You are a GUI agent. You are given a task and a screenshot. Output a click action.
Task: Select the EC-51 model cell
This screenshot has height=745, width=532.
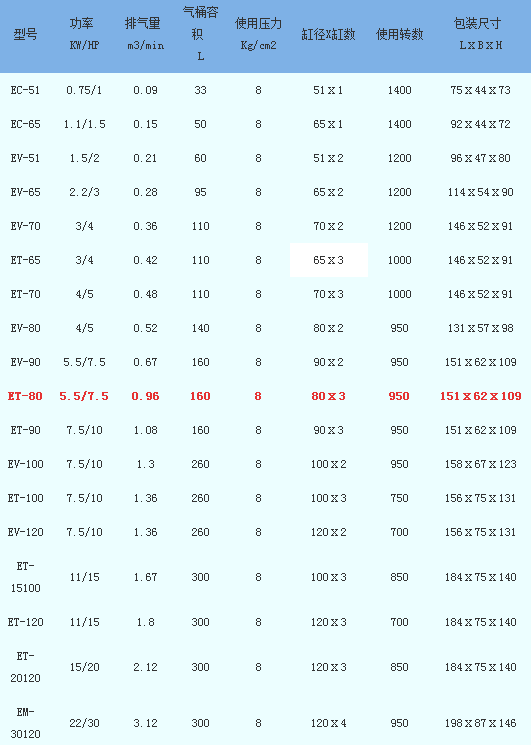25,90
